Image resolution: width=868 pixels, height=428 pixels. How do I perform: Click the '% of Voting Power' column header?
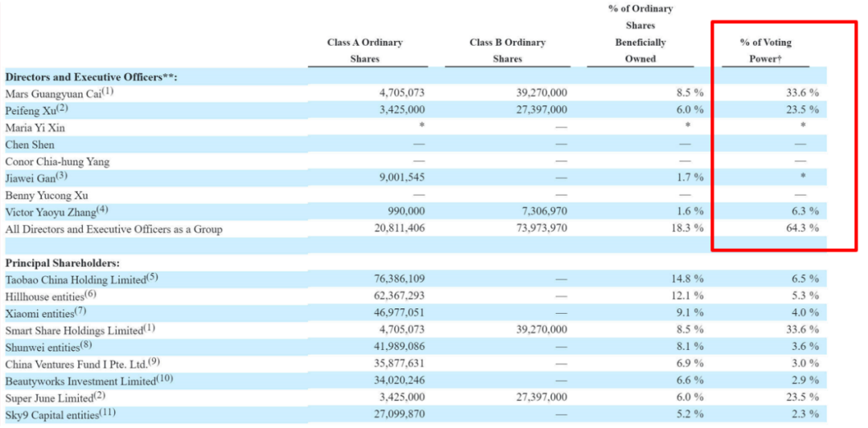tap(765, 51)
